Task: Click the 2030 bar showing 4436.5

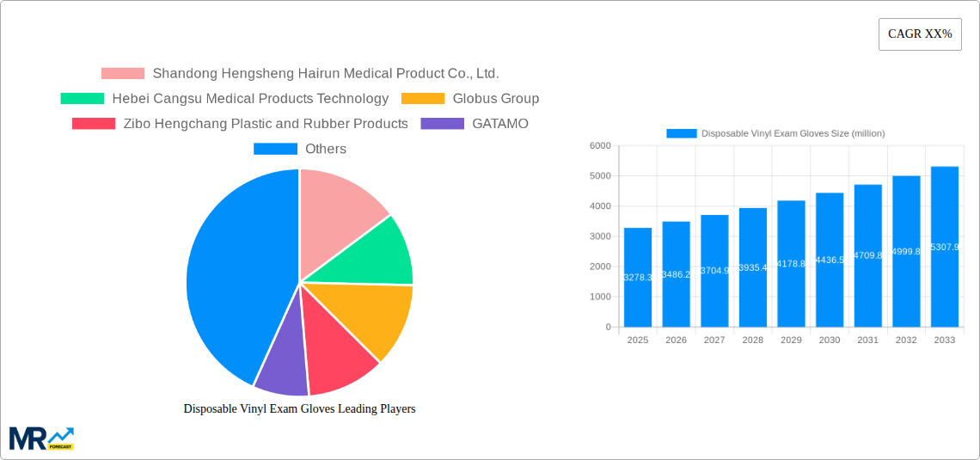Action: pos(830,260)
